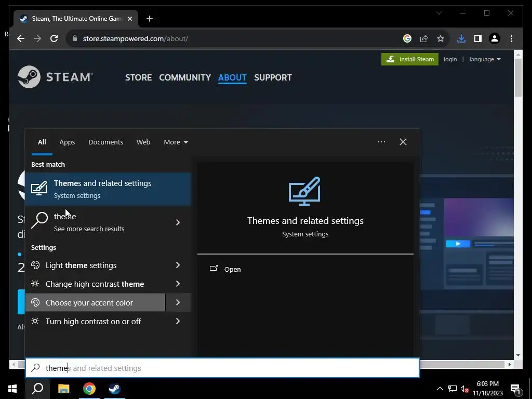This screenshot has height=399, width=532.
Task: Switch to the Web search tab
Action: (143, 142)
